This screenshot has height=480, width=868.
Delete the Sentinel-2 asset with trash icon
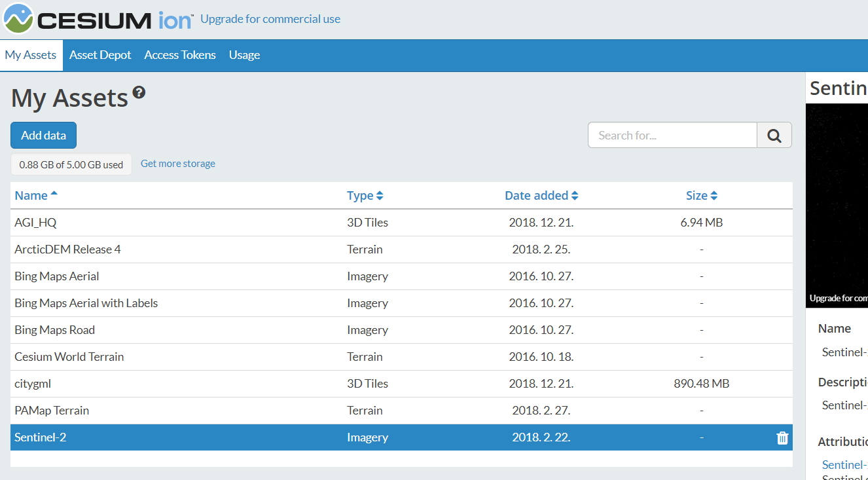(782, 438)
